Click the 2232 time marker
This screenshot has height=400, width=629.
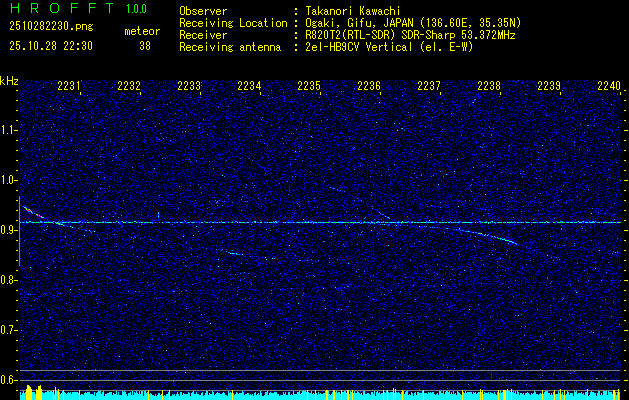[129, 86]
